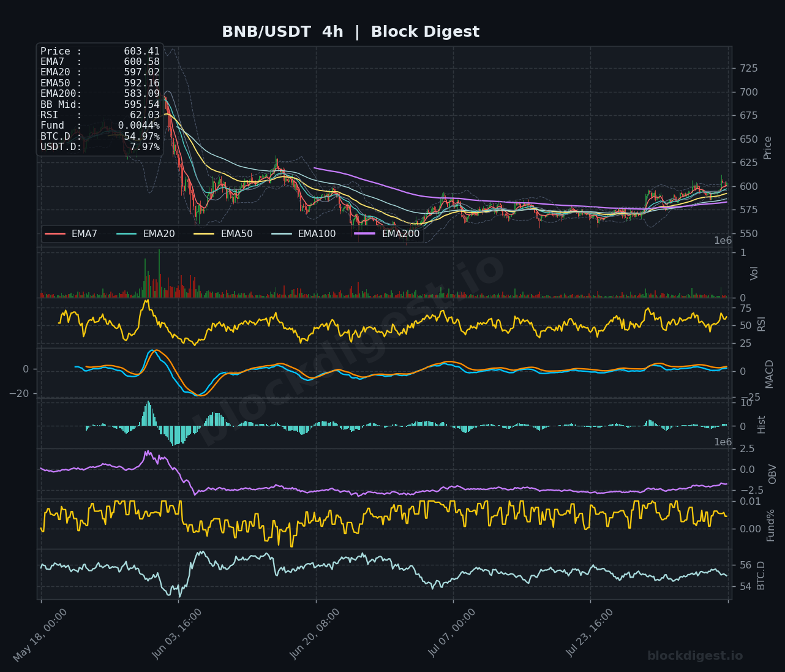Click the RSI axis tick 25
785x672 pixels.
[745, 344]
